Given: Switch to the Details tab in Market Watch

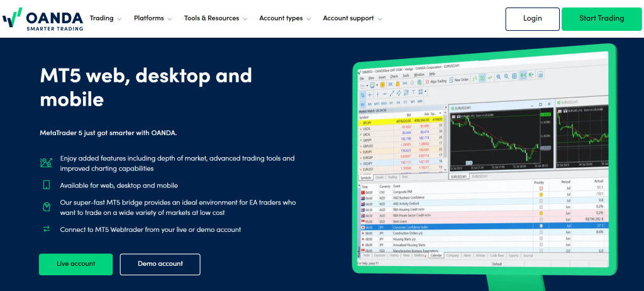Looking at the screenshot, I should (x=379, y=177).
